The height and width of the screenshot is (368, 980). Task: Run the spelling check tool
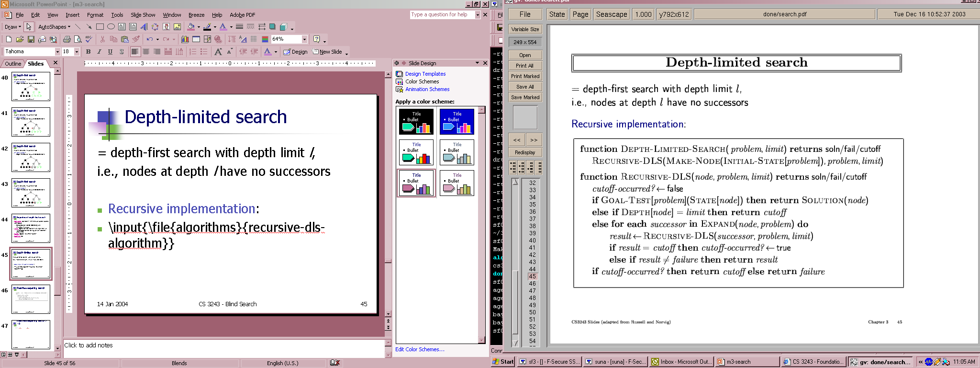tap(89, 39)
